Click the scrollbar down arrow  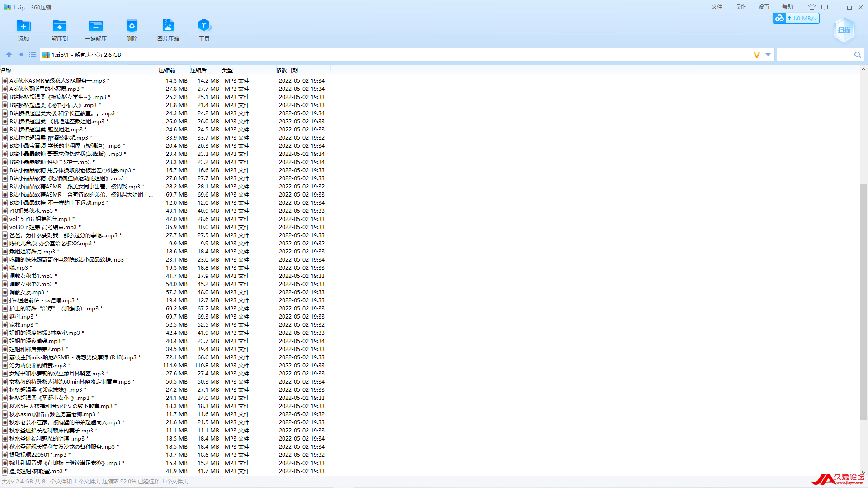pos(863,473)
